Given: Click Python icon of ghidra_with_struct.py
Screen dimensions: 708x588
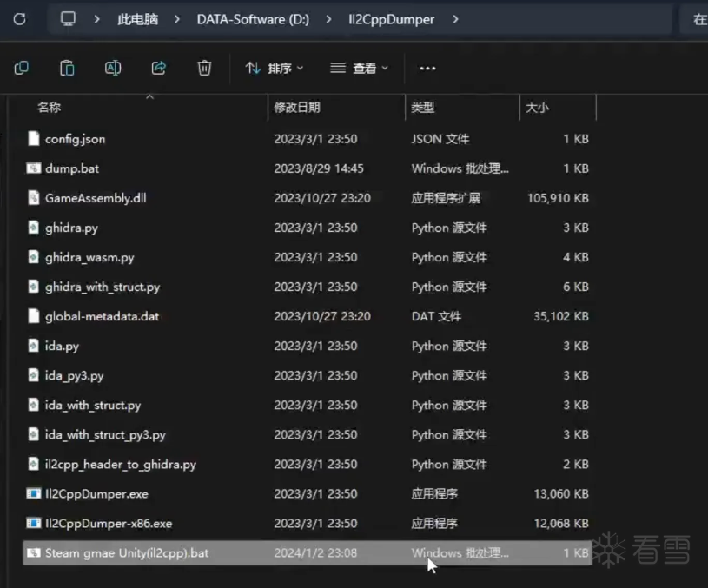Looking at the screenshot, I should (33, 287).
